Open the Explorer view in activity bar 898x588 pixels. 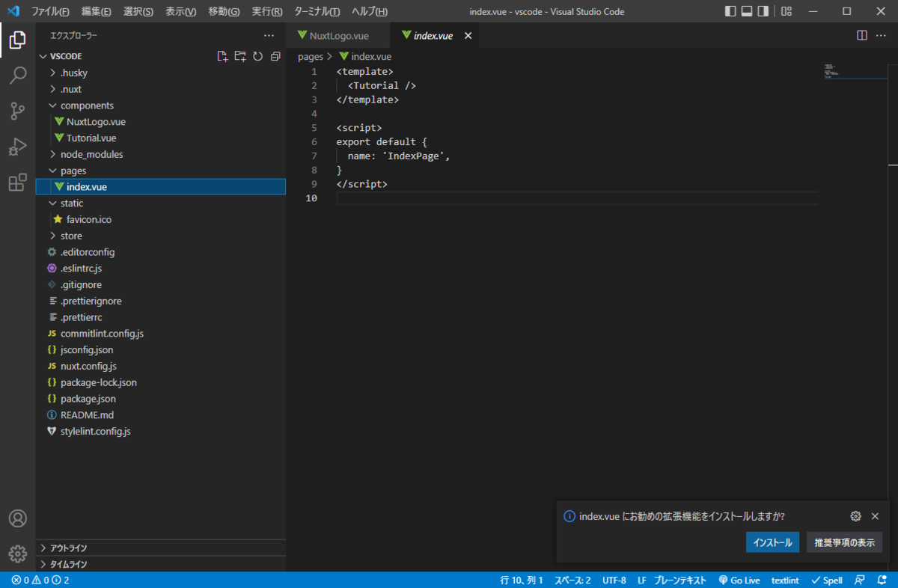tap(18, 40)
